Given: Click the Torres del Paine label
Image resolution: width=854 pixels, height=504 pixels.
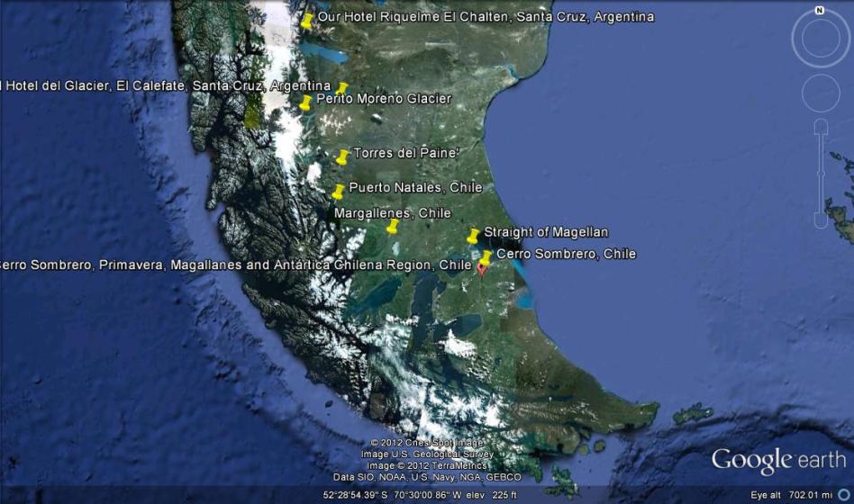Looking at the screenshot, I should (x=405, y=153).
